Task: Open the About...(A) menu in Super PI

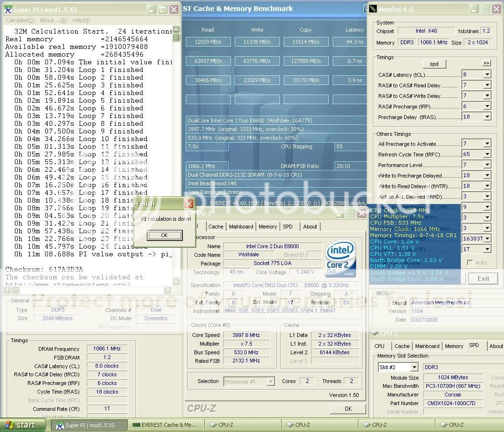Action: click(53, 20)
